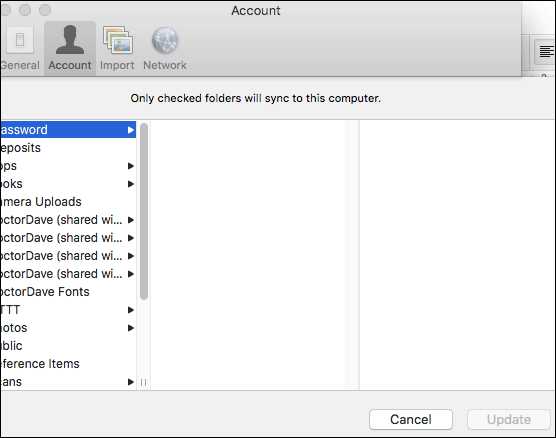Select the Account silhouette icon
This screenshot has height=438, width=556.
pyautogui.click(x=70, y=40)
